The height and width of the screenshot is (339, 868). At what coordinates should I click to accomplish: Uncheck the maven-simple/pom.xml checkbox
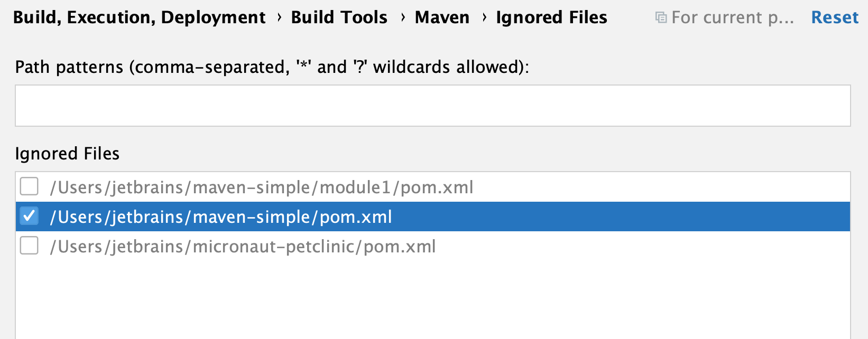[29, 216]
